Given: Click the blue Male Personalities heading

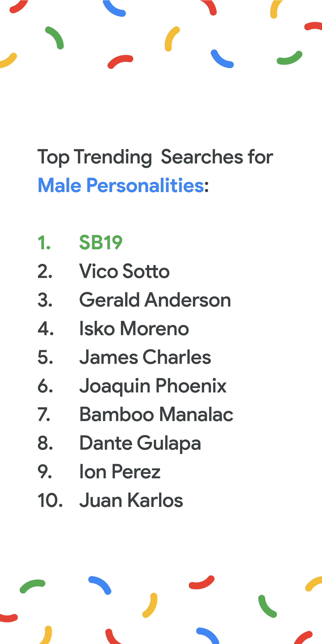Looking at the screenshot, I should tap(121, 185).
